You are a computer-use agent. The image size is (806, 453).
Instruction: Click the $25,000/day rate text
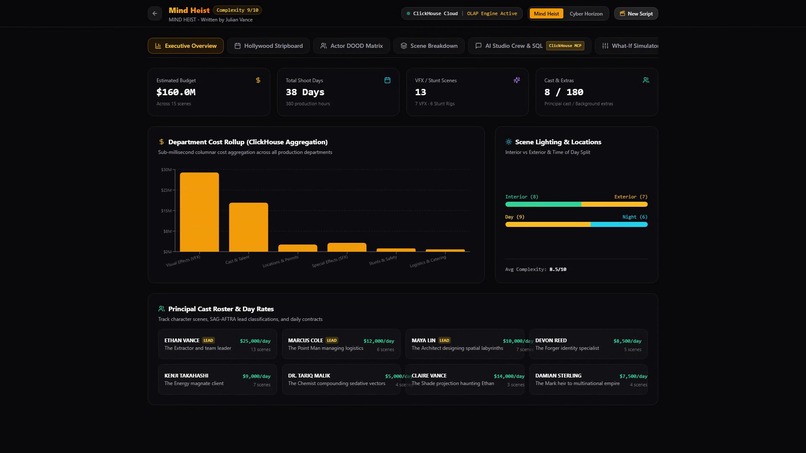pos(255,341)
